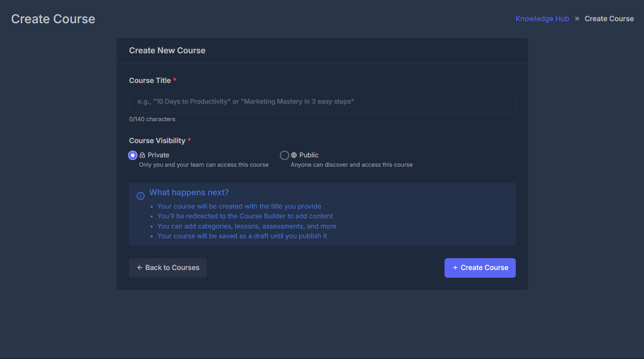Click the Create New Course card heading
The height and width of the screenshot is (359, 644).
pos(167,50)
